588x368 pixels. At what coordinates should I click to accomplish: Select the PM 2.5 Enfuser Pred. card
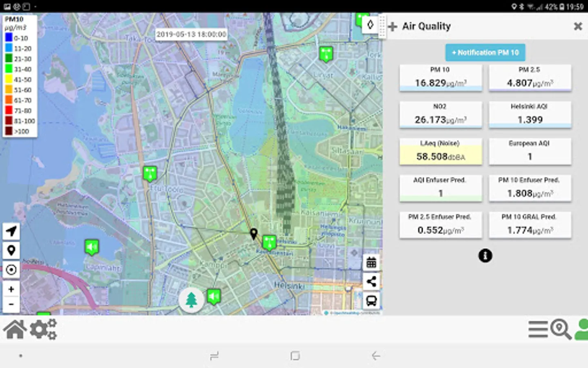point(441,225)
